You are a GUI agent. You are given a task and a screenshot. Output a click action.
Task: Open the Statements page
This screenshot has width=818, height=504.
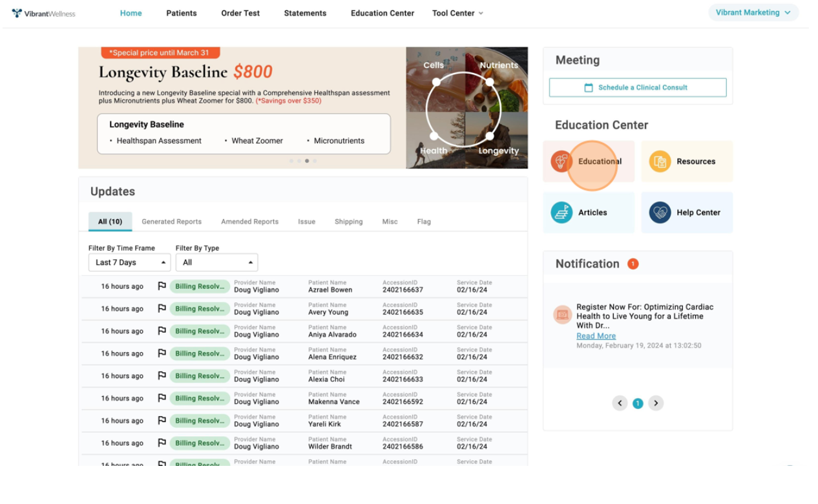point(305,13)
